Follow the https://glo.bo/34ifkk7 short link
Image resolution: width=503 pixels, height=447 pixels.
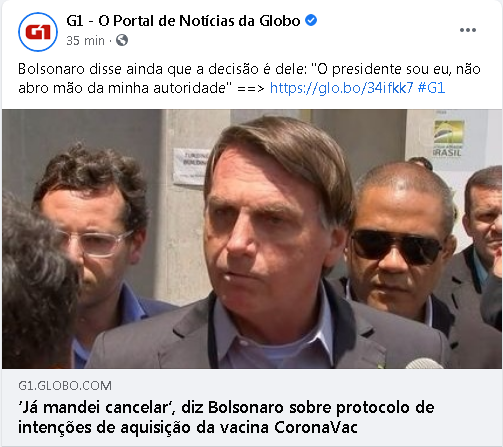coord(341,88)
